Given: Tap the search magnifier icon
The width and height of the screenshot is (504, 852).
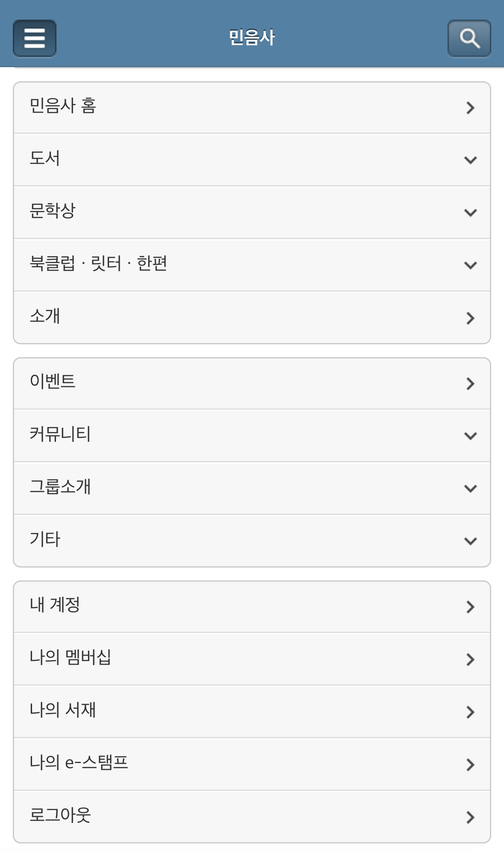Looking at the screenshot, I should coord(469,38).
